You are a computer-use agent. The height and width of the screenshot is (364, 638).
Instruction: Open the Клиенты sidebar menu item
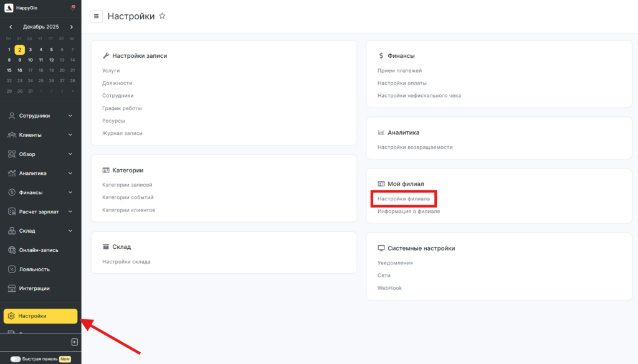click(x=31, y=135)
